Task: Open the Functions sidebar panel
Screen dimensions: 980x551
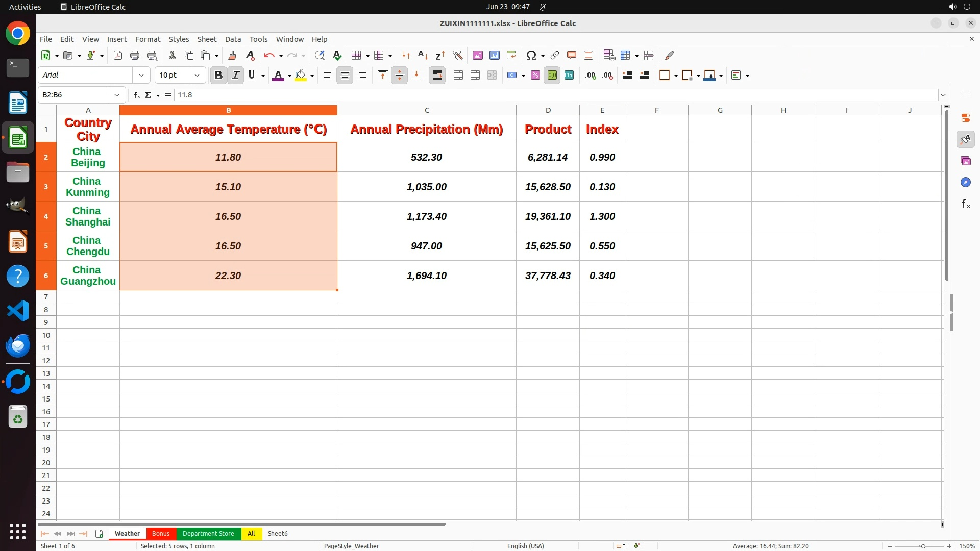Action: tap(965, 204)
